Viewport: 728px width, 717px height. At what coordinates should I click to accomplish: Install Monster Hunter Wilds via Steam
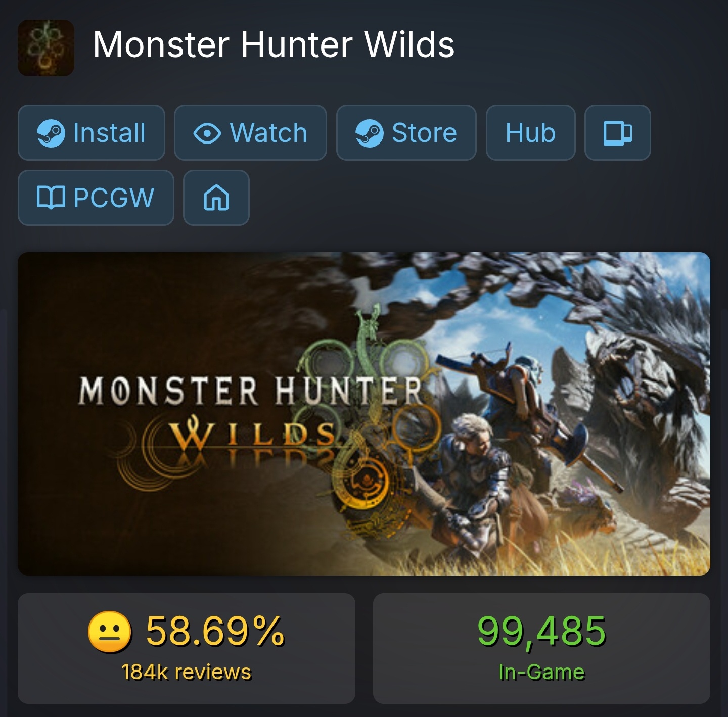pyautogui.click(x=92, y=133)
